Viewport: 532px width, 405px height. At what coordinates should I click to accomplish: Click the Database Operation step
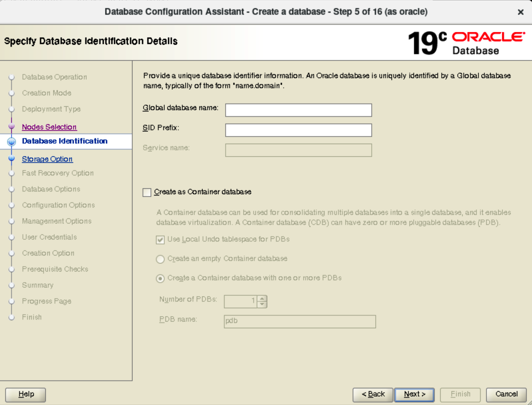54,77
